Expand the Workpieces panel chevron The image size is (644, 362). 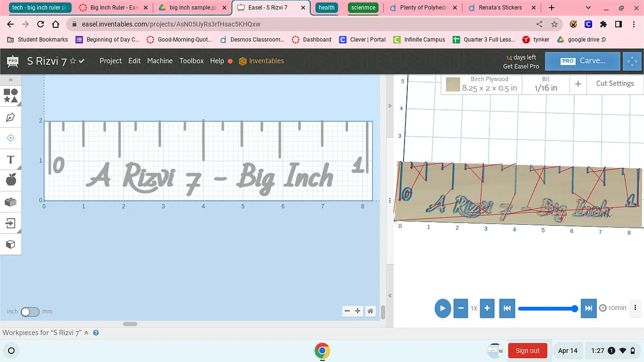[86, 333]
